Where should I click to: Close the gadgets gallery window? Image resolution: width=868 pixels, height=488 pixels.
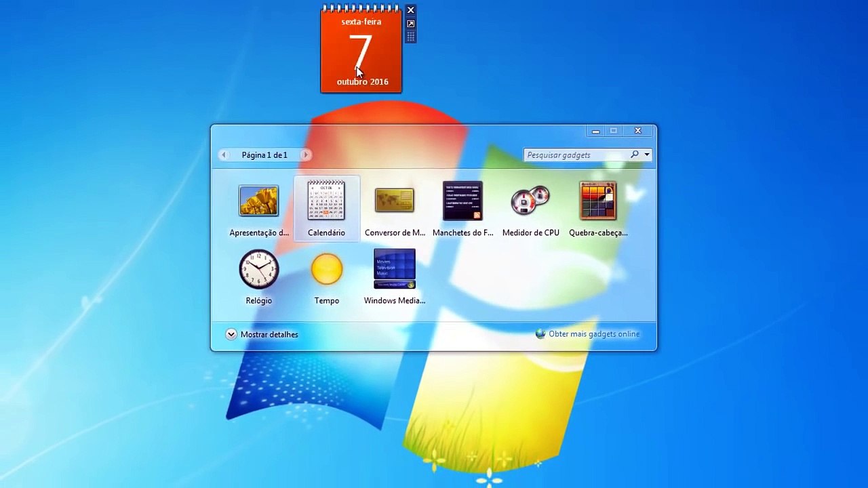(x=638, y=131)
